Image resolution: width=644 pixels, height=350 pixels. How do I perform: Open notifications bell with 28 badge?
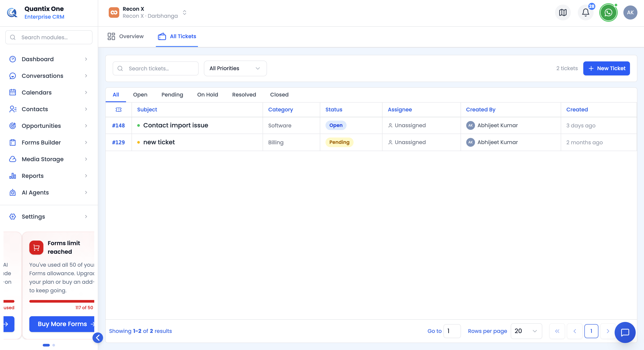[x=585, y=12]
